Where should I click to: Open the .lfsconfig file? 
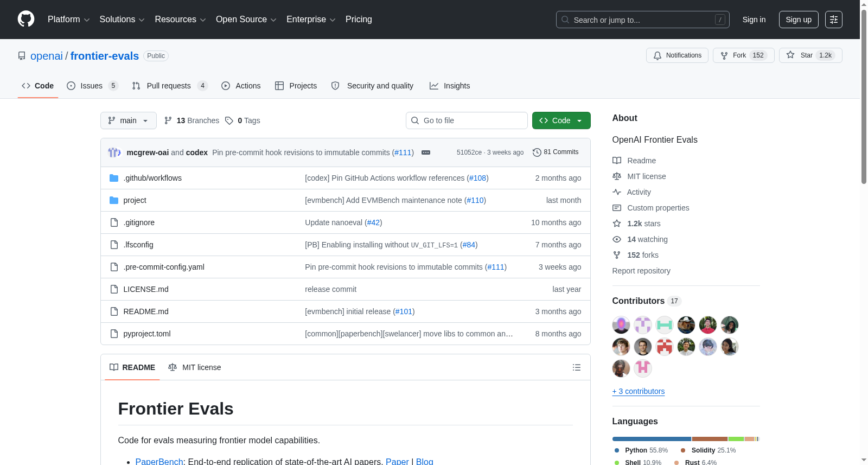tap(138, 245)
